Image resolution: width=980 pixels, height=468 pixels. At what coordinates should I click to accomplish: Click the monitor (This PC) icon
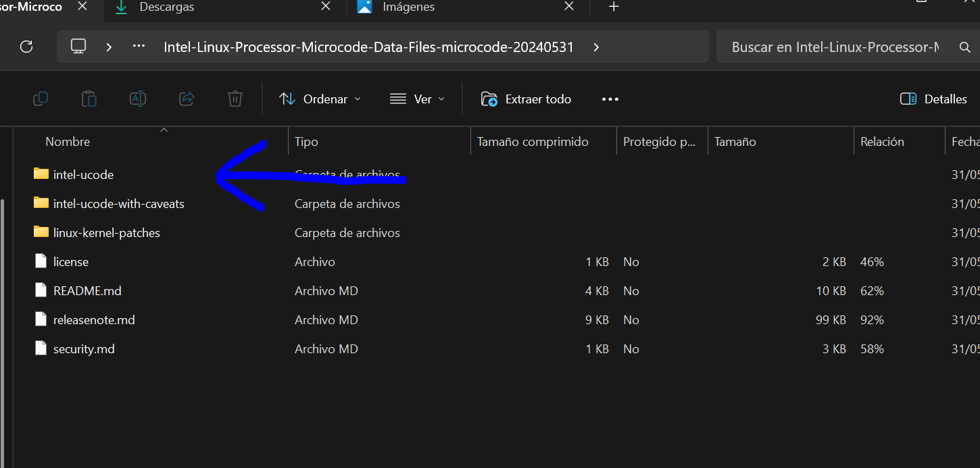78,47
